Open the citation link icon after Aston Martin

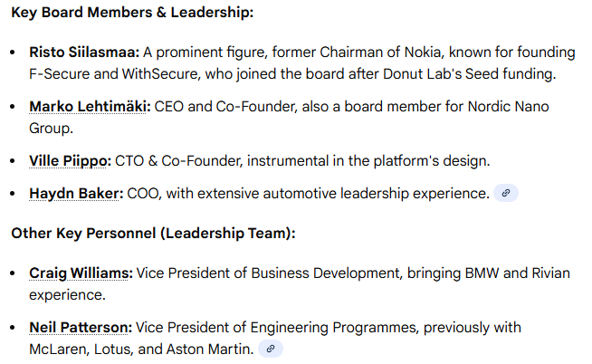click(x=270, y=348)
